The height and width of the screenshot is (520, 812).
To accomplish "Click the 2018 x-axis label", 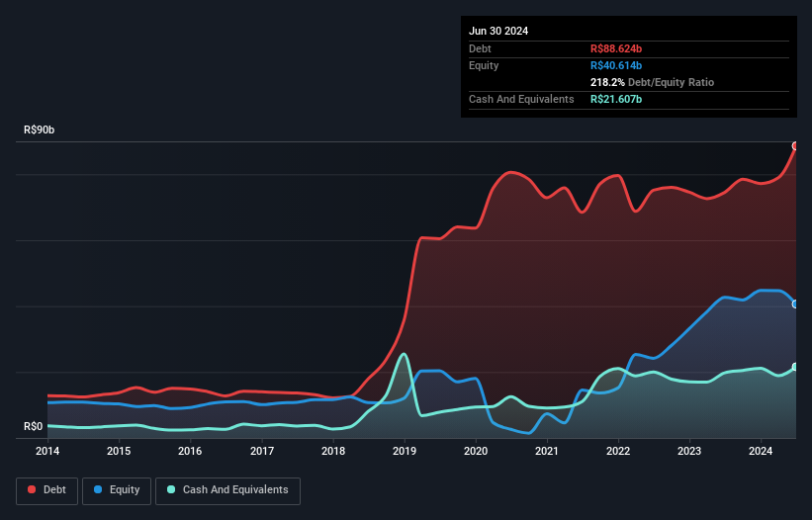I will click(333, 451).
